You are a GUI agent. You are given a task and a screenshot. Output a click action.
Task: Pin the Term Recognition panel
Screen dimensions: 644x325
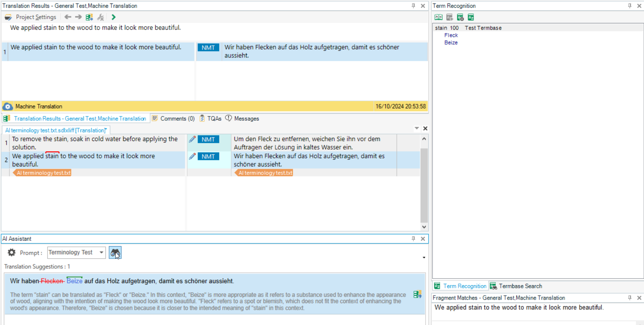click(x=630, y=6)
